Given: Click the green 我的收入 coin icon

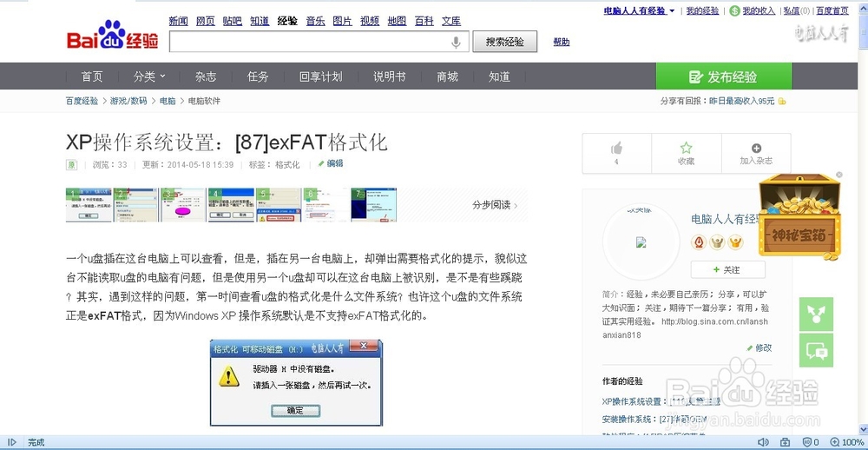Looking at the screenshot, I should 734,10.
